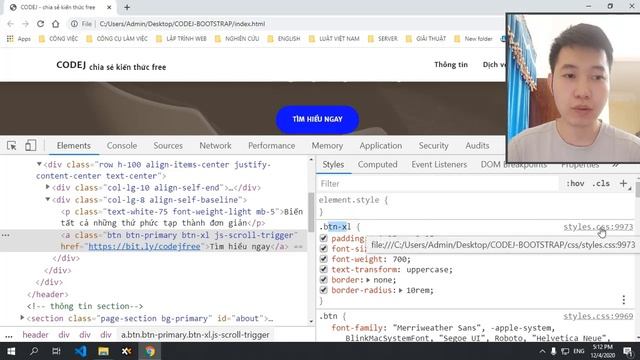Toggle the :hov element state panel
The width and height of the screenshot is (640, 360).
[x=575, y=184]
